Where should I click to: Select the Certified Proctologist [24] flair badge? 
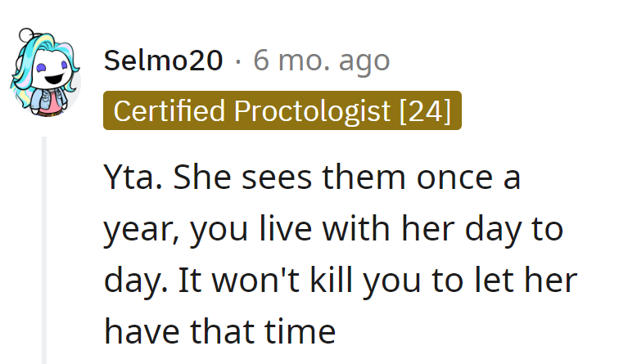pyautogui.click(x=282, y=110)
